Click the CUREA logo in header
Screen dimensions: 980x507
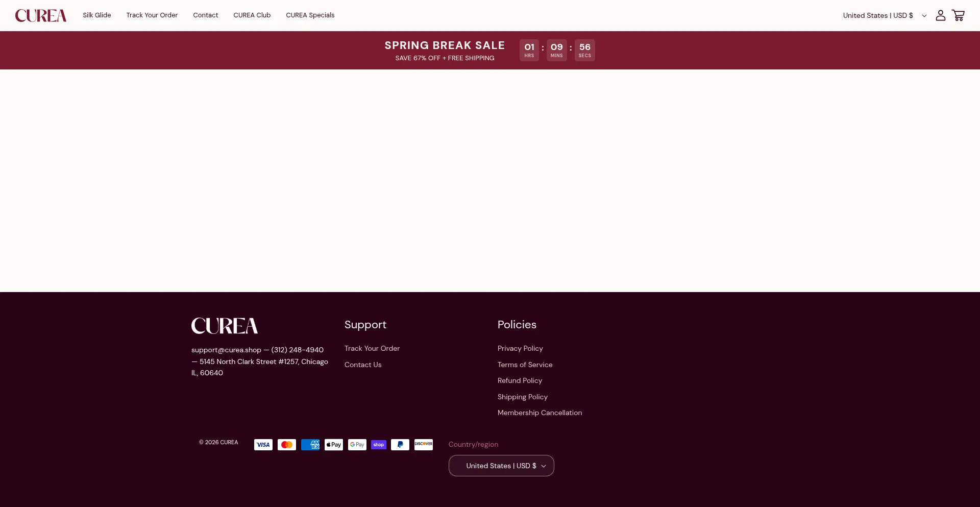coord(41,16)
